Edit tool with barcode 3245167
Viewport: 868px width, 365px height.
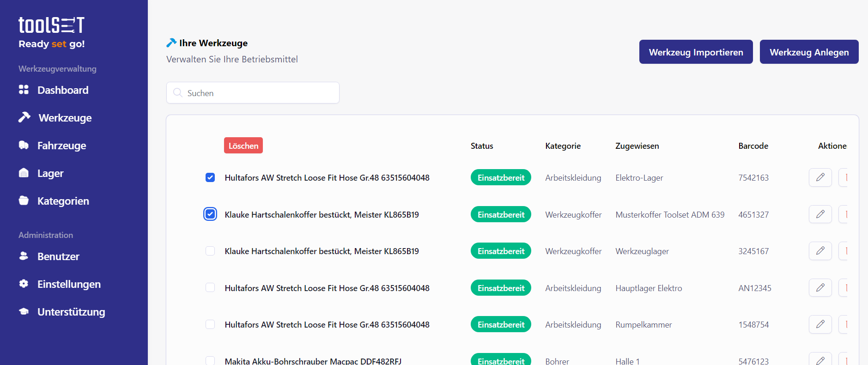[x=820, y=251]
